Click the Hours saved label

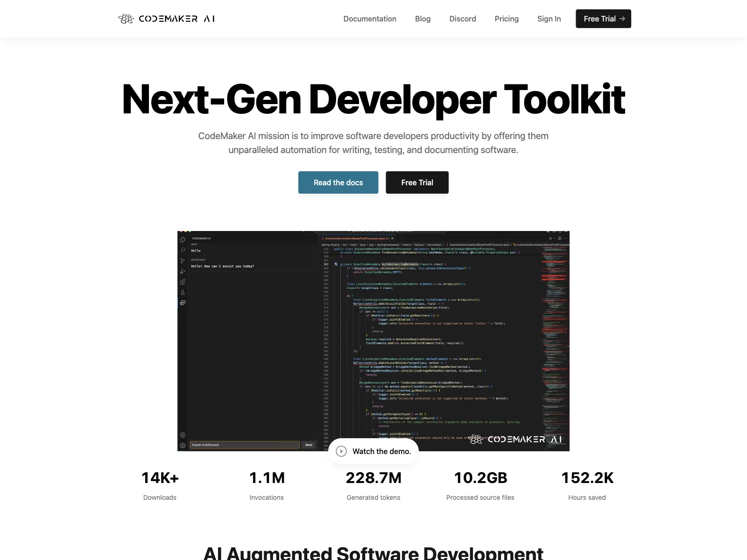[x=587, y=497]
